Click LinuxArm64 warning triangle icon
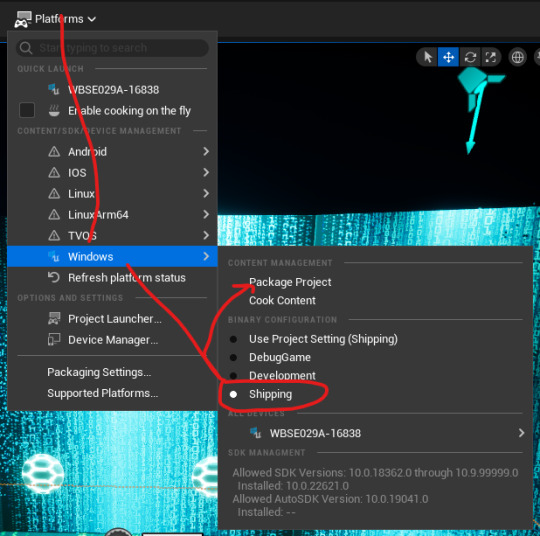Image resolution: width=540 pixels, height=536 pixels. [x=54, y=215]
